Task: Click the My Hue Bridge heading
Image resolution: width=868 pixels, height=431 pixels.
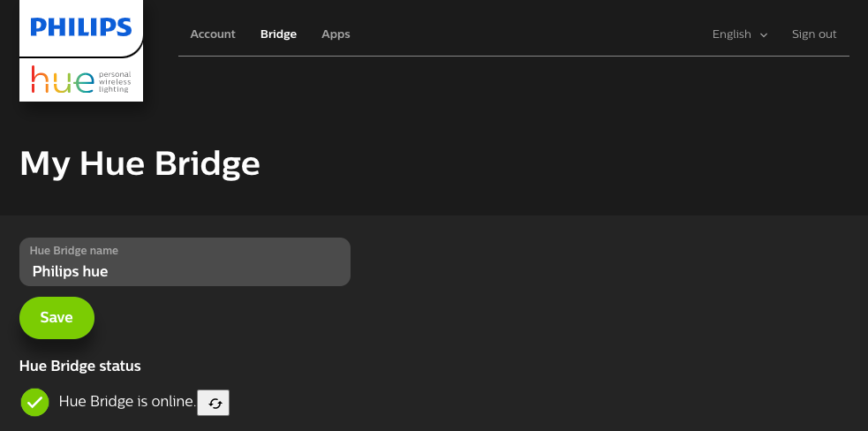Action: pyautogui.click(x=140, y=164)
